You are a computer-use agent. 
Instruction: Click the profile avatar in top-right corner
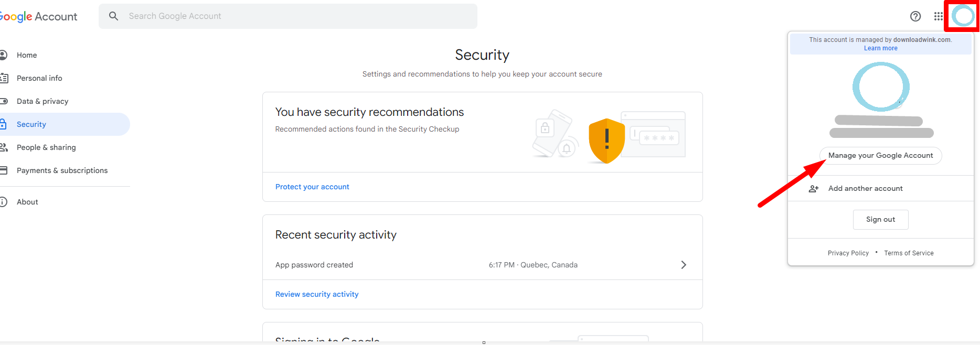[963, 16]
